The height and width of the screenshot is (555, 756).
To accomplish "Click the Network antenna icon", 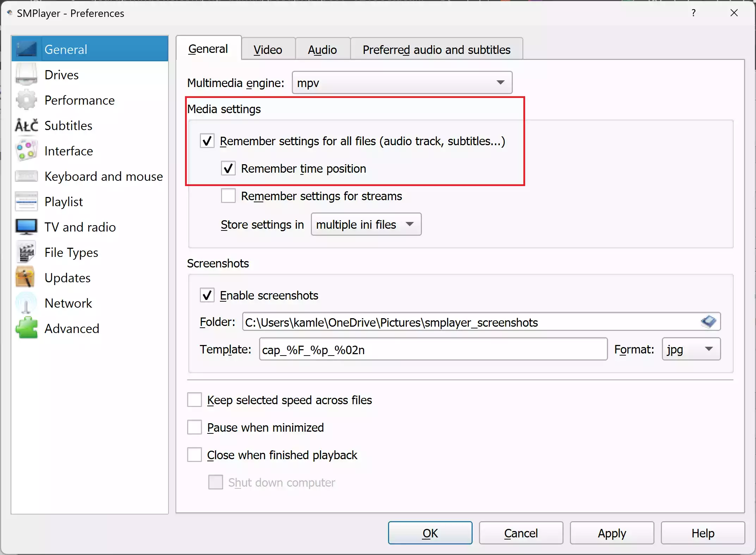I will click(26, 303).
